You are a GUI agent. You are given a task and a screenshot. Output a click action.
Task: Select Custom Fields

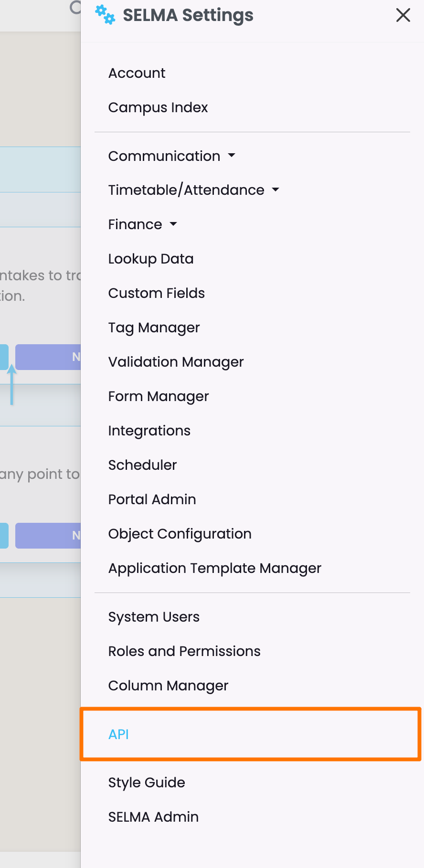(157, 293)
